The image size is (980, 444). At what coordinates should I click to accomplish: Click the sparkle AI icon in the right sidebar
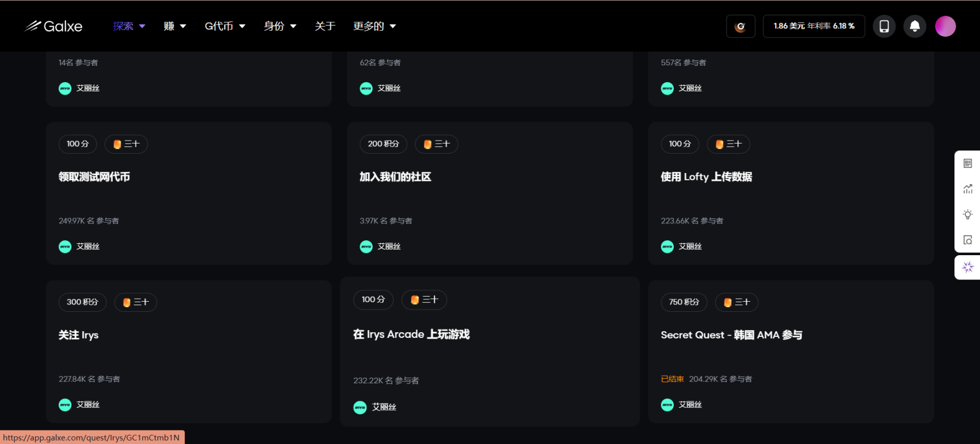[968, 267]
